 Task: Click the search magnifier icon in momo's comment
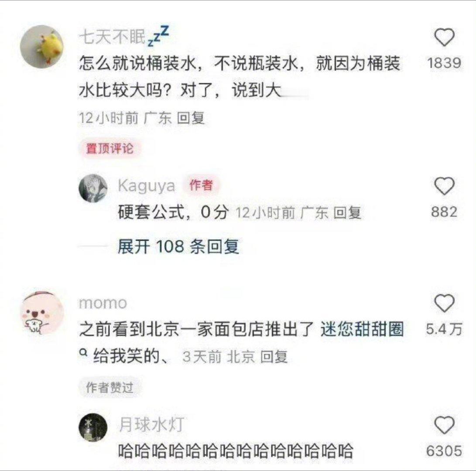[x=83, y=353]
